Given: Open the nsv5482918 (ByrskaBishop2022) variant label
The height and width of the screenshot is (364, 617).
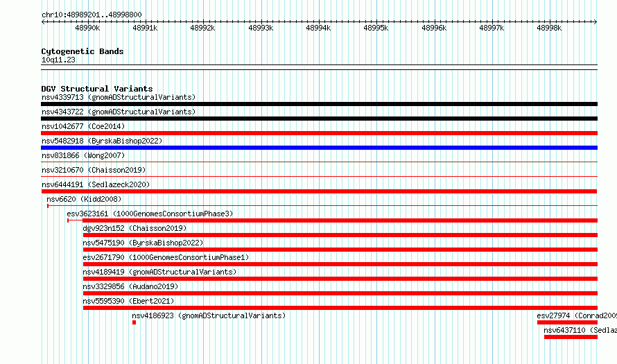Looking at the screenshot, I should 102,141.
